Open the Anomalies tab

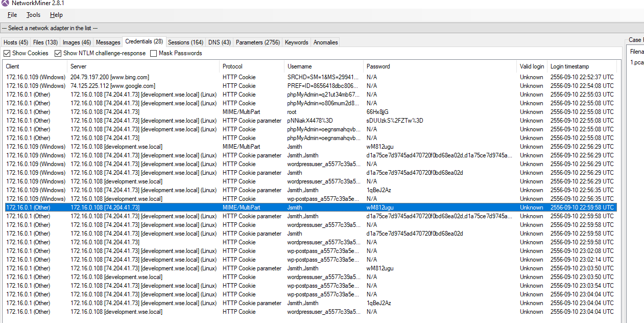tap(325, 42)
